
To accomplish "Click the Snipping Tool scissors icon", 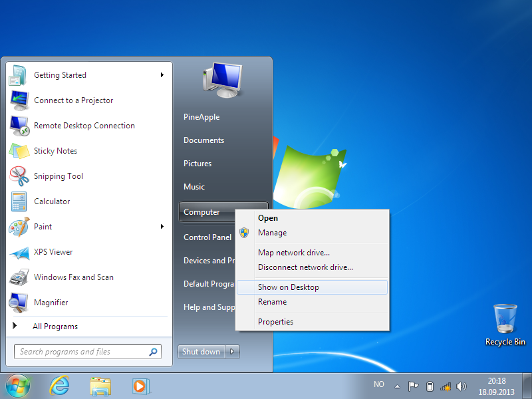I will pos(19,176).
